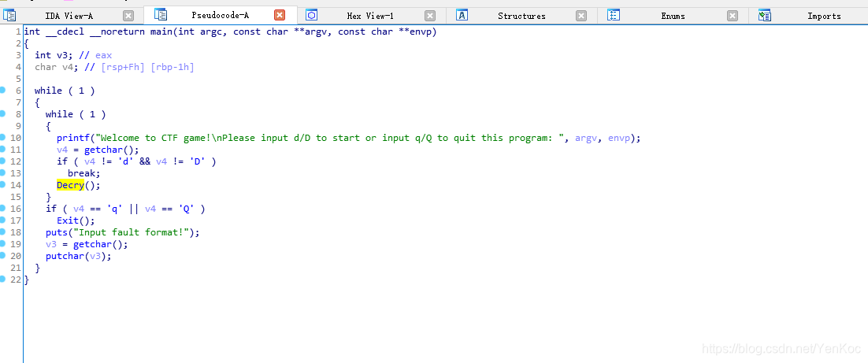The height and width of the screenshot is (363, 868).
Task: Toggle breakpoint dot on line 11
Action: pos(3,149)
